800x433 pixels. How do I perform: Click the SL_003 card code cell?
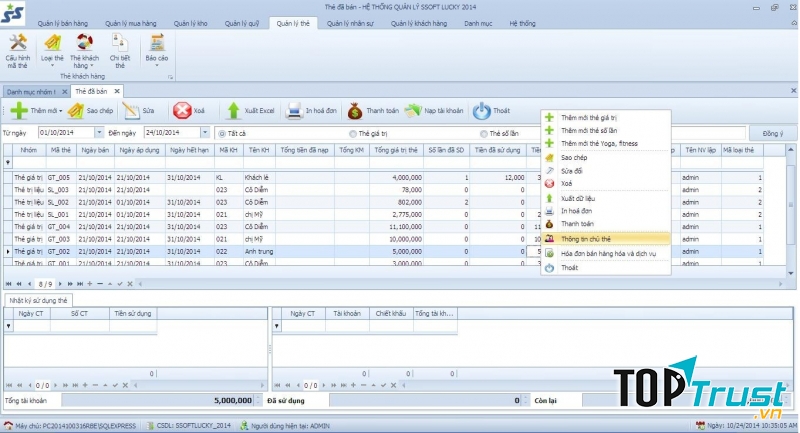coord(59,190)
